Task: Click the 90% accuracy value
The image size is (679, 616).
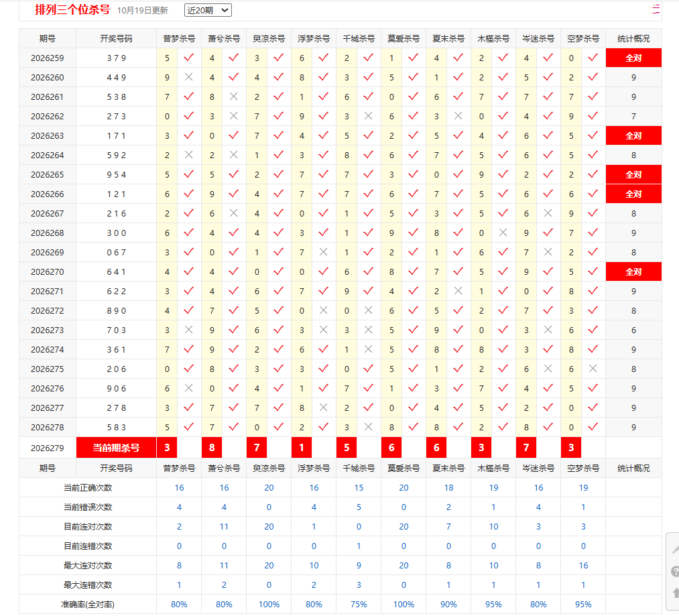Action: point(448,605)
